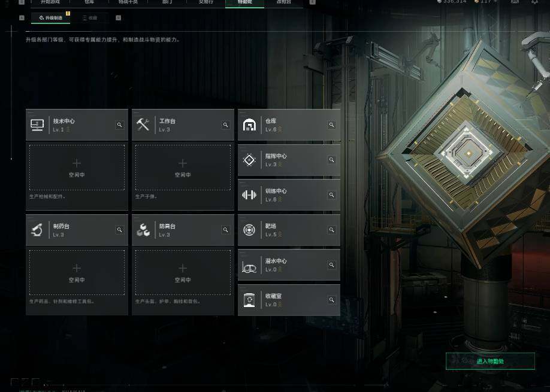
Task: Click the plus next to currency 117
Action: click(495, 2)
